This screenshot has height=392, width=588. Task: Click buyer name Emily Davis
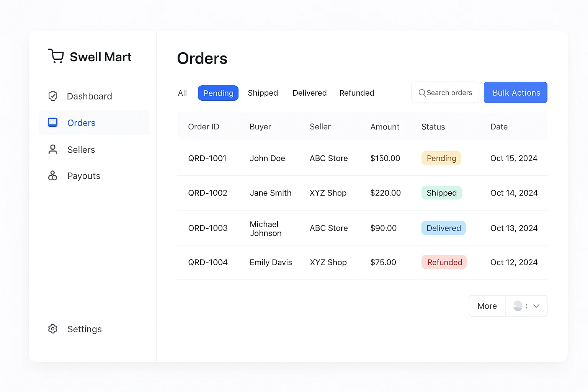coord(271,263)
